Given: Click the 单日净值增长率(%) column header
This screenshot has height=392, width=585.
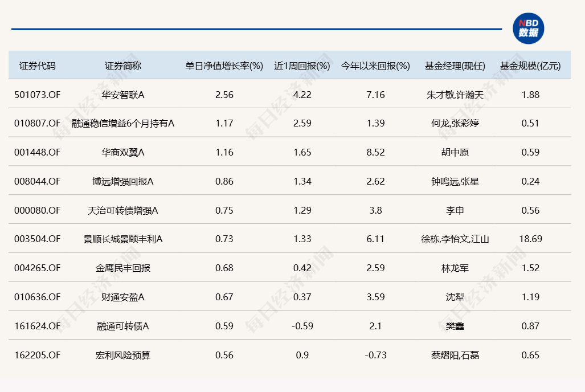Looking at the screenshot, I should 224,66.
